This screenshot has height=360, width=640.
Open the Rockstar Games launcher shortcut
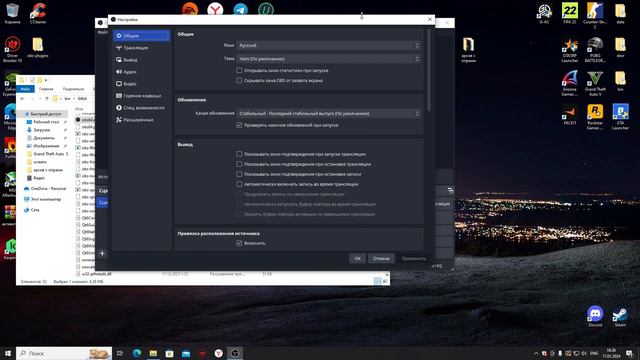(x=595, y=117)
